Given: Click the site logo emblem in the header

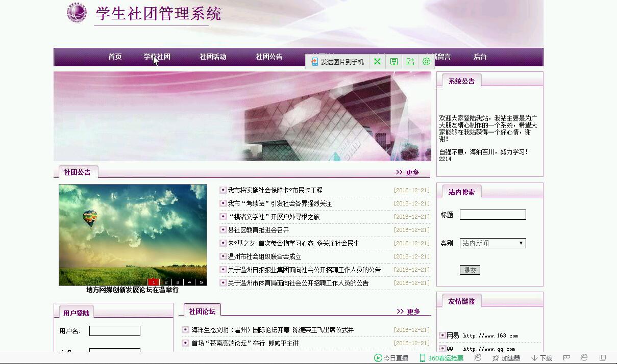Looking at the screenshot, I should [77, 13].
